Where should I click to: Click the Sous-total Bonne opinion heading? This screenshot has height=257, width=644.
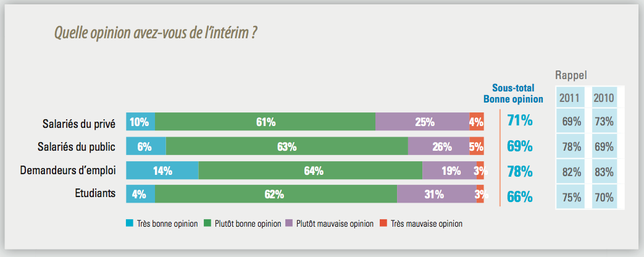pyautogui.click(x=513, y=94)
